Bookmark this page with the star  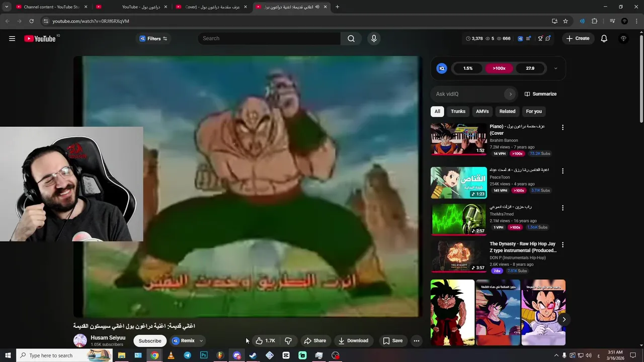(x=566, y=21)
